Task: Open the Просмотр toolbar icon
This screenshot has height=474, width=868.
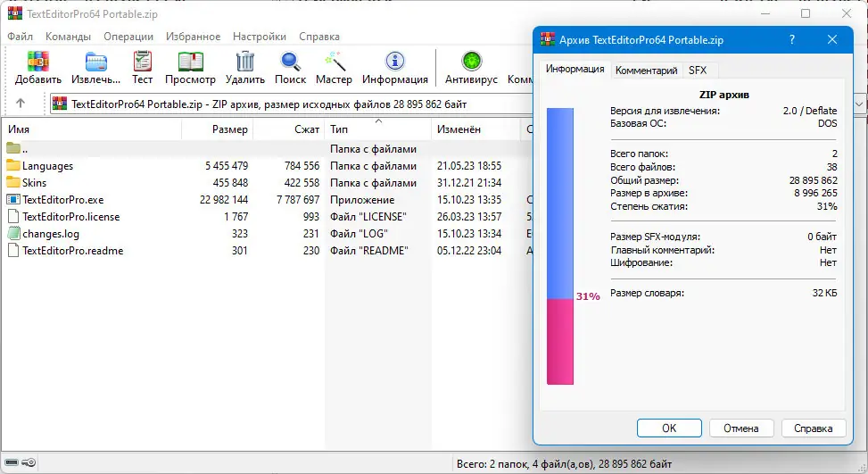Action: coord(190,62)
